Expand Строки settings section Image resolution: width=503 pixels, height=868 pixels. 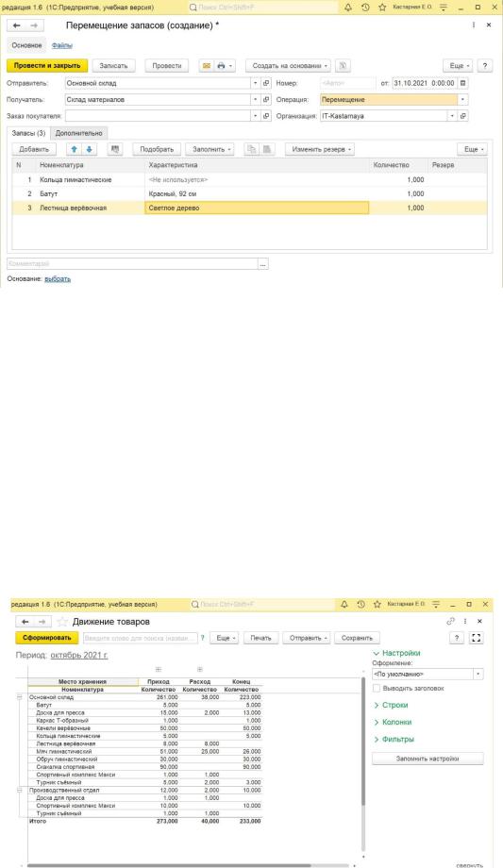(x=391, y=706)
